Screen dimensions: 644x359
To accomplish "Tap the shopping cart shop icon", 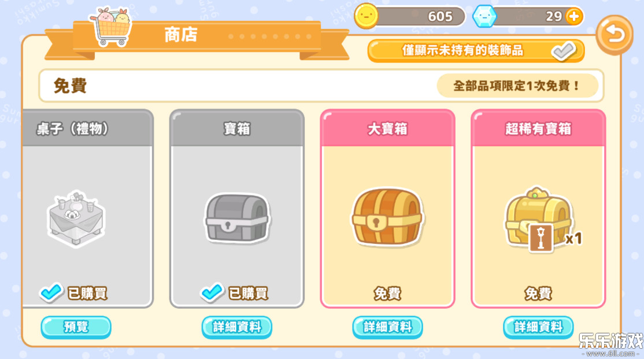I will point(111,27).
